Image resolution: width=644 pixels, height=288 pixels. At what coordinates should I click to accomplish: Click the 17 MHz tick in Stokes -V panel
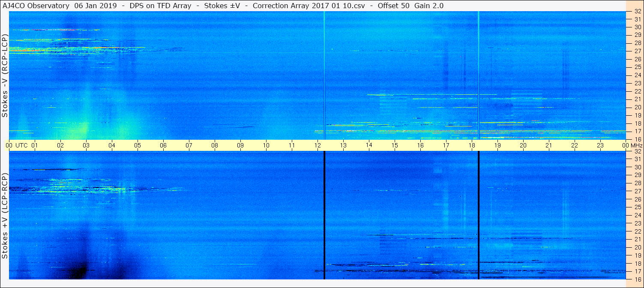pos(637,131)
